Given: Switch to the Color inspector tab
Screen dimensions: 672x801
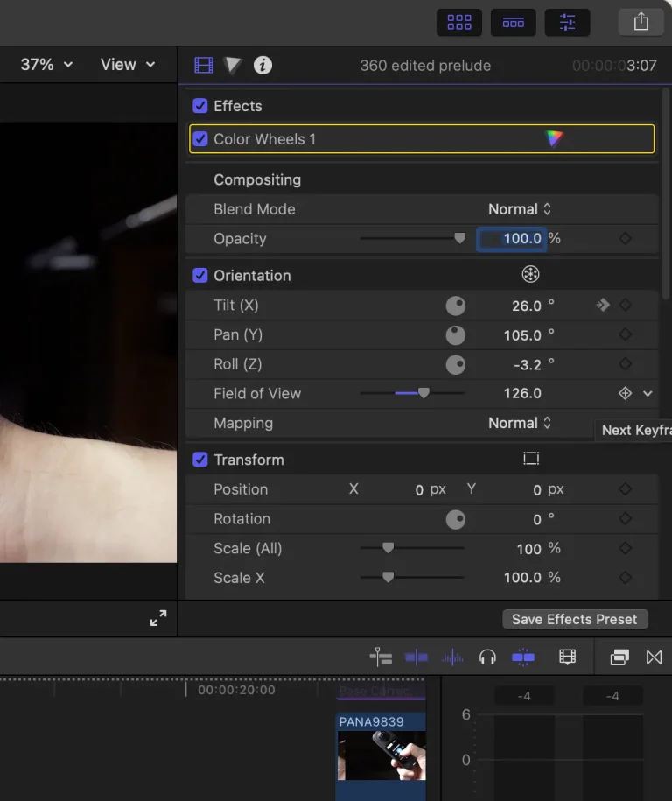Looking at the screenshot, I should [x=233, y=65].
